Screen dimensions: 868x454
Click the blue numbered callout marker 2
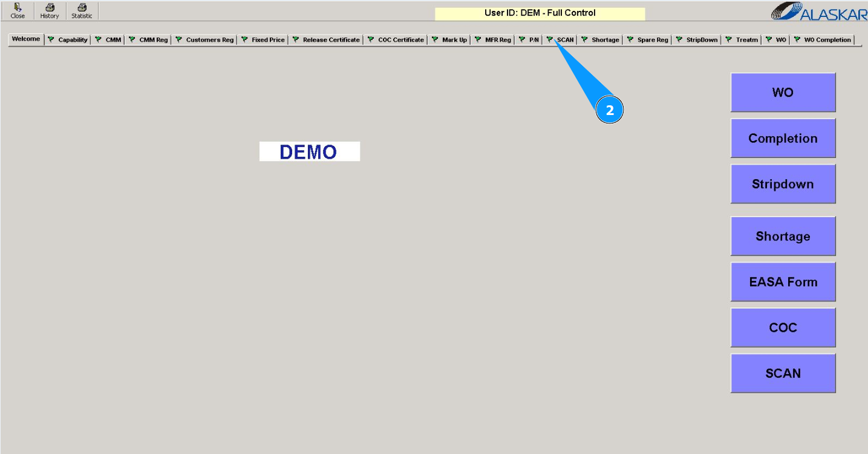[x=609, y=110]
